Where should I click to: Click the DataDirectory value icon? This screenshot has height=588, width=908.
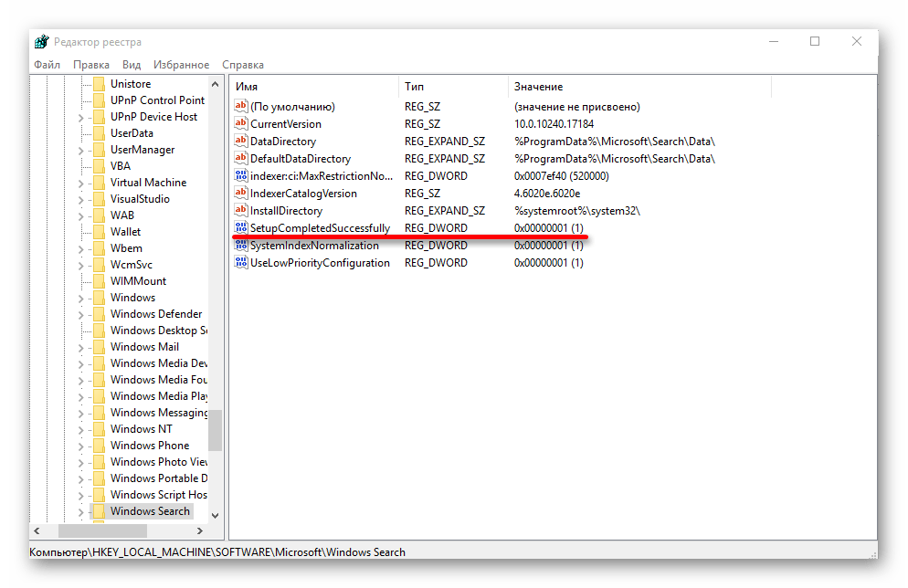click(241, 142)
